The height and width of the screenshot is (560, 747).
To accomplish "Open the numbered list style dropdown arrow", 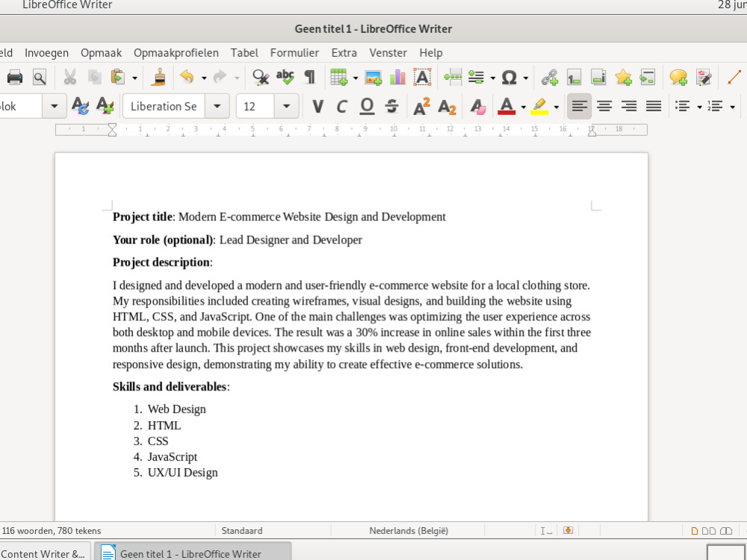I will click(732, 107).
